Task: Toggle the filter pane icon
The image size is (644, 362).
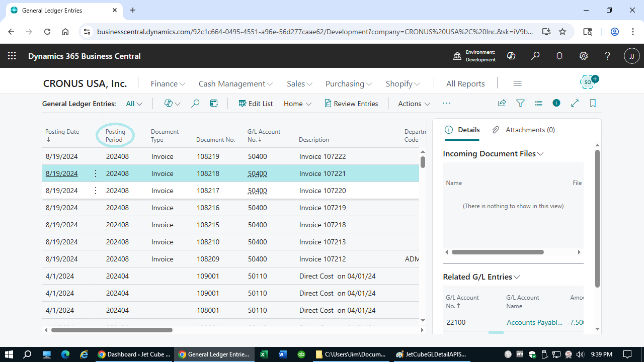Action: coord(520,103)
